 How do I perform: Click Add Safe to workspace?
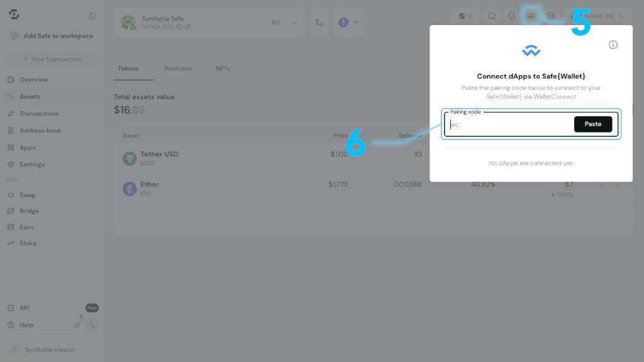click(x=52, y=36)
